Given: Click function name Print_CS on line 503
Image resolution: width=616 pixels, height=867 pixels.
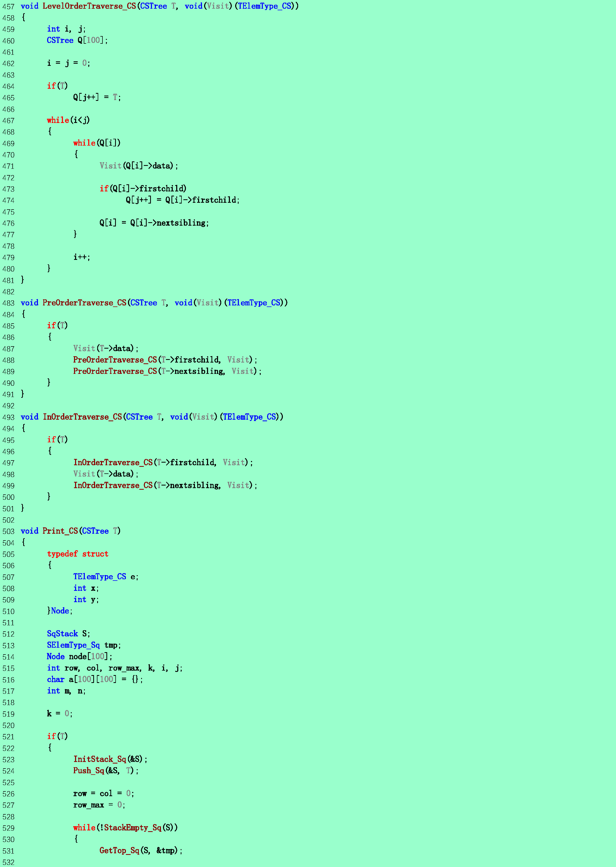Looking at the screenshot, I should click(x=60, y=531).
